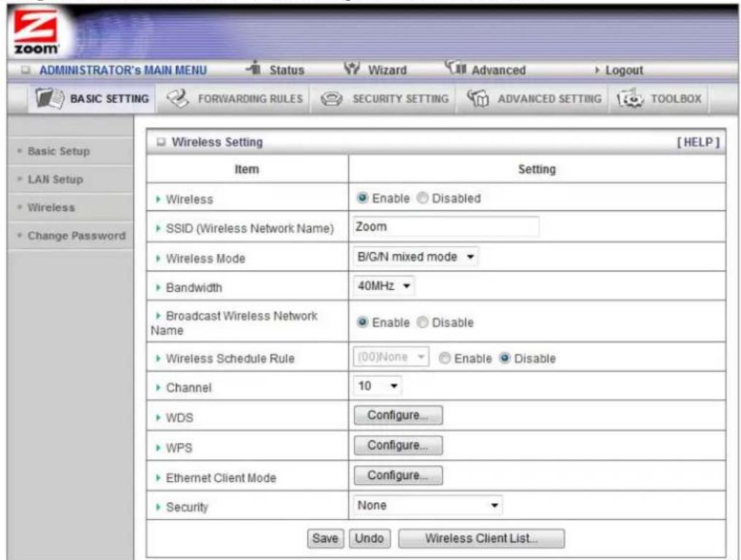Image resolution: width=741 pixels, height=560 pixels.
Task: Enable Broadcast Wireless Network Name
Action: 362,322
